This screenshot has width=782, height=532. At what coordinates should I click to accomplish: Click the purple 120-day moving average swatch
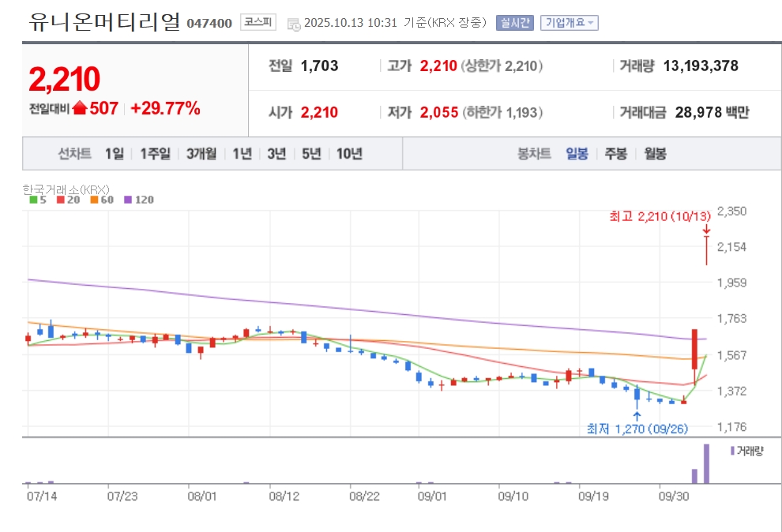(x=128, y=200)
